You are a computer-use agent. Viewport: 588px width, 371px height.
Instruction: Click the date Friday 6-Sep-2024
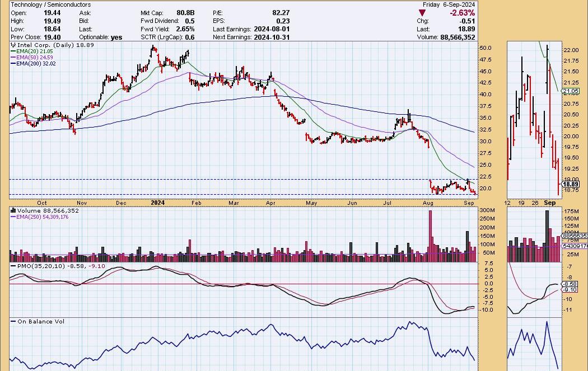tap(449, 4)
